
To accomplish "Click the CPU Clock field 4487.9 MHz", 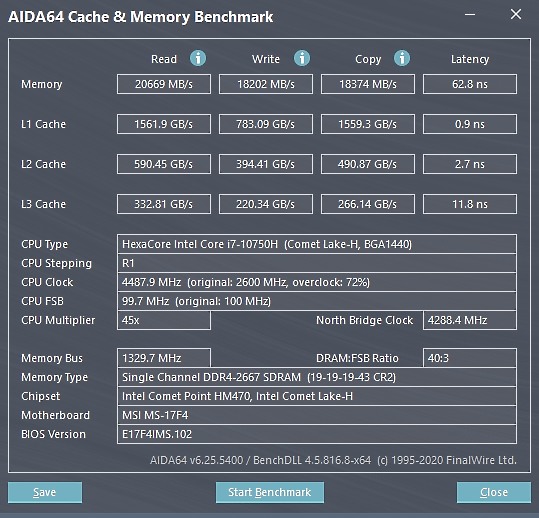I will pyautogui.click(x=317, y=282).
